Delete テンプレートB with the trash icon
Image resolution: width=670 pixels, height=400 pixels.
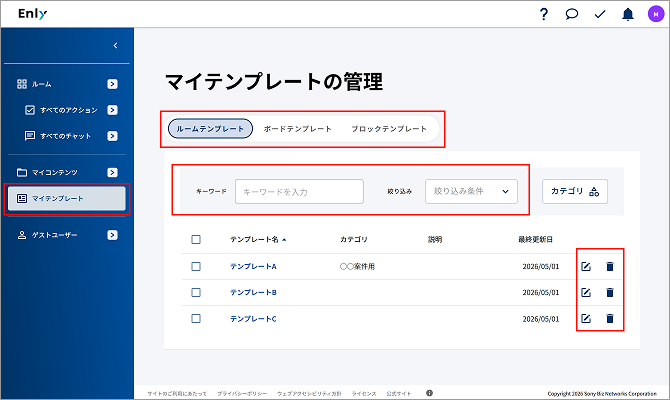610,293
